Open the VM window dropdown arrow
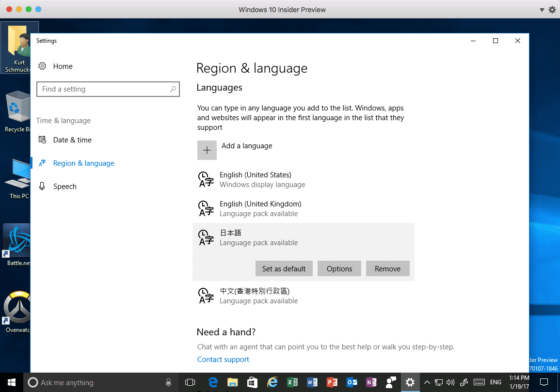The height and width of the screenshot is (392, 560). 542,10
